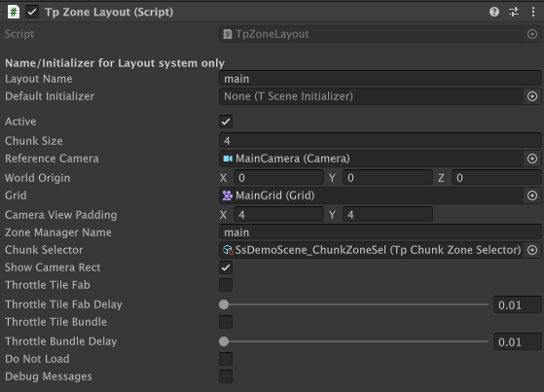Click the C# script icon in header
This screenshot has width=544, height=392.
coord(14,12)
